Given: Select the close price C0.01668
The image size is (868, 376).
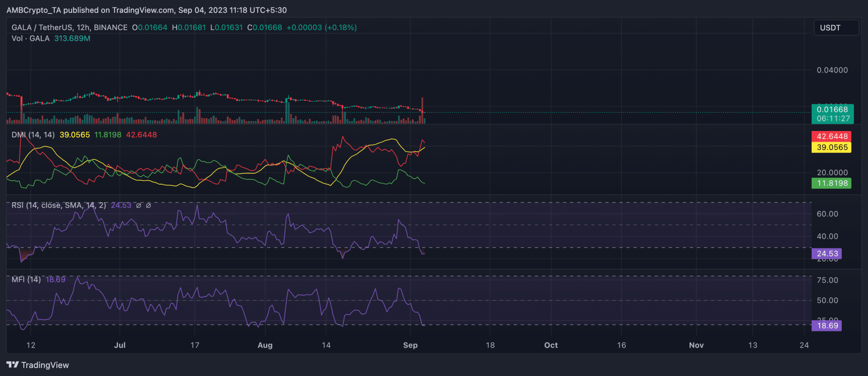Looking at the screenshot, I should pyautogui.click(x=264, y=28).
